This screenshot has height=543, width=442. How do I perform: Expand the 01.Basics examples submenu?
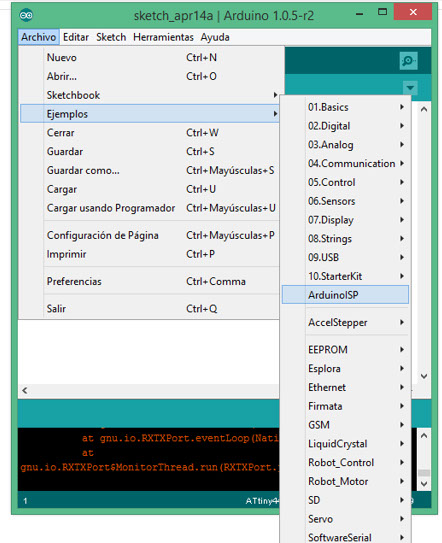[345, 107]
